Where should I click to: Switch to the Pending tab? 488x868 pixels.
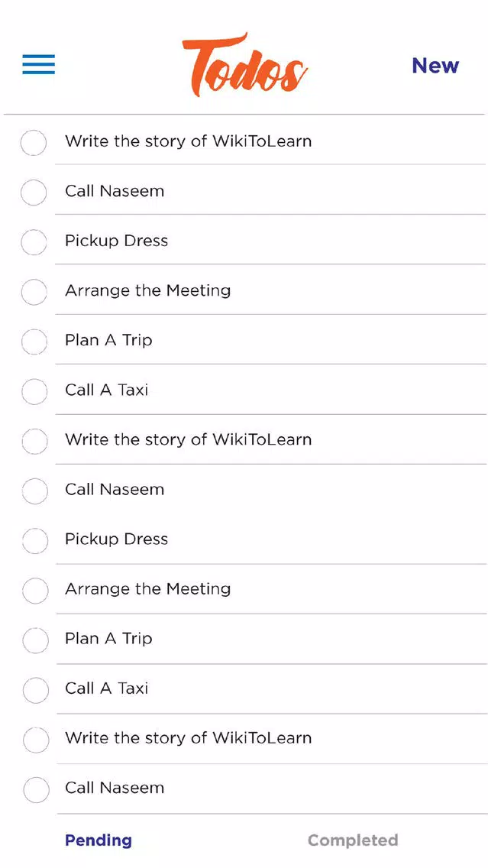(x=99, y=840)
